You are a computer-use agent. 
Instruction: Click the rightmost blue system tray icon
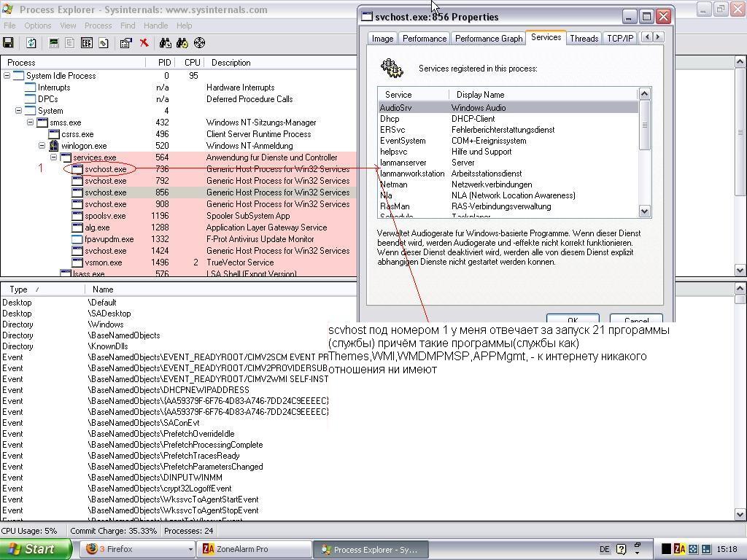[x=706, y=549]
